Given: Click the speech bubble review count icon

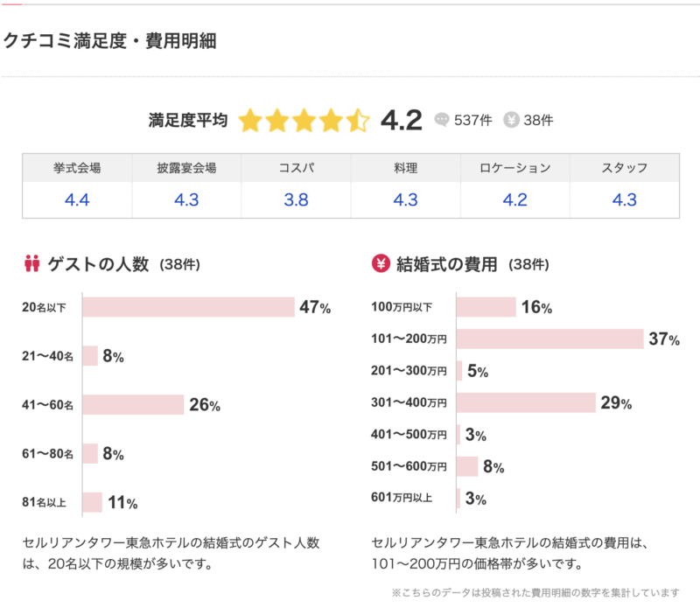Looking at the screenshot, I should (442, 120).
